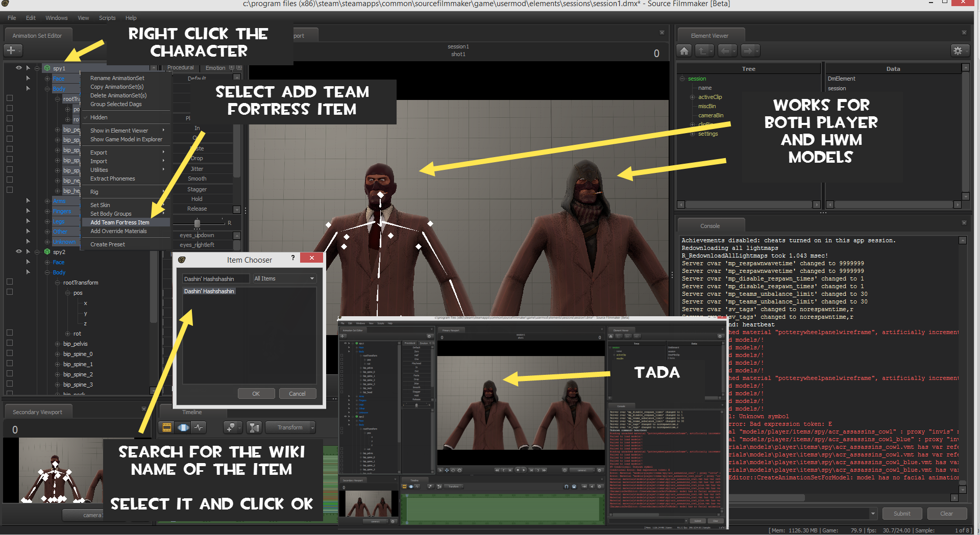Open the File menu
Image resolution: width=980 pixels, height=535 pixels.
[x=12, y=18]
